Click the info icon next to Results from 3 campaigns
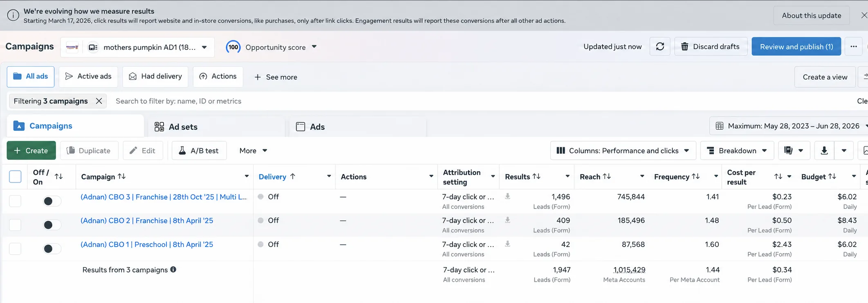Image resolution: width=868 pixels, height=303 pixels. coord(173,269)
